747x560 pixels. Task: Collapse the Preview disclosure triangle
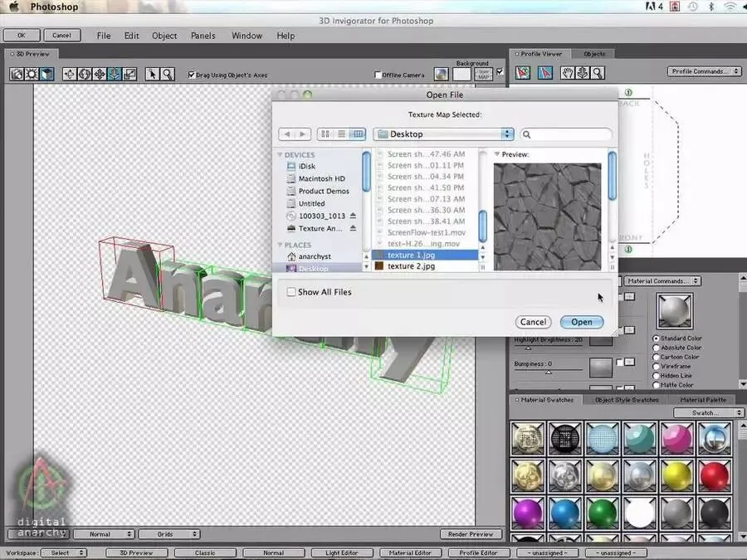click(x=497, y=154)
